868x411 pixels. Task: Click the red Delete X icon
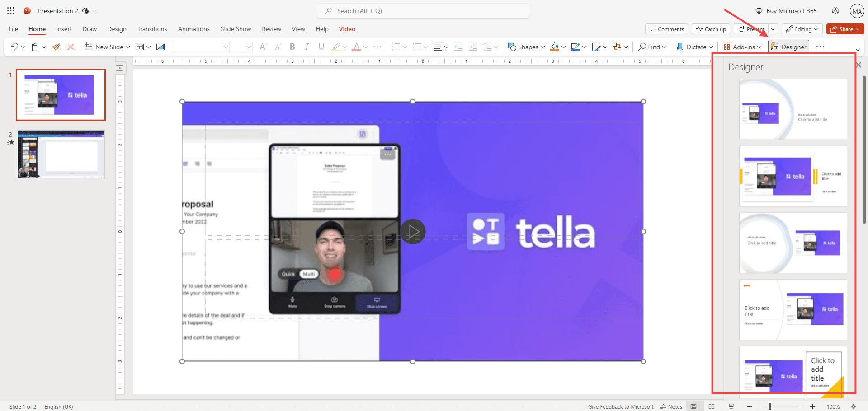pyautogui.click(x=71, y=47)
